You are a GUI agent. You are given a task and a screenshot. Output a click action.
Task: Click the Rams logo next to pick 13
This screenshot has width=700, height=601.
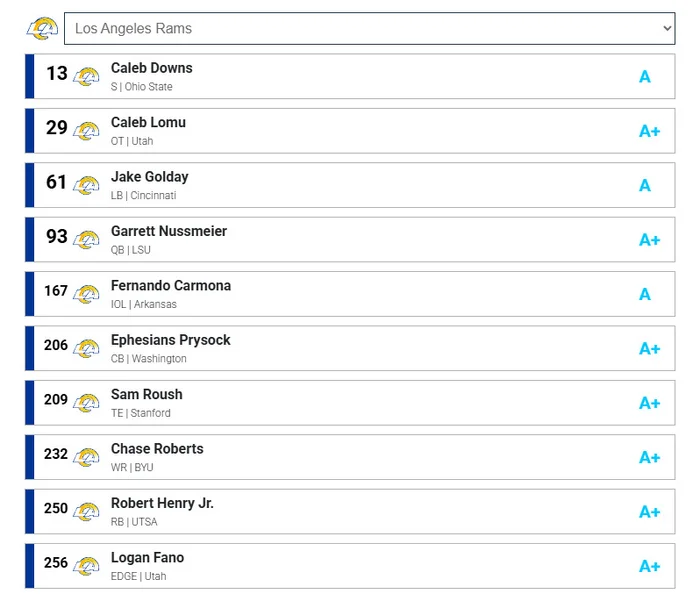tap(87, 77)
